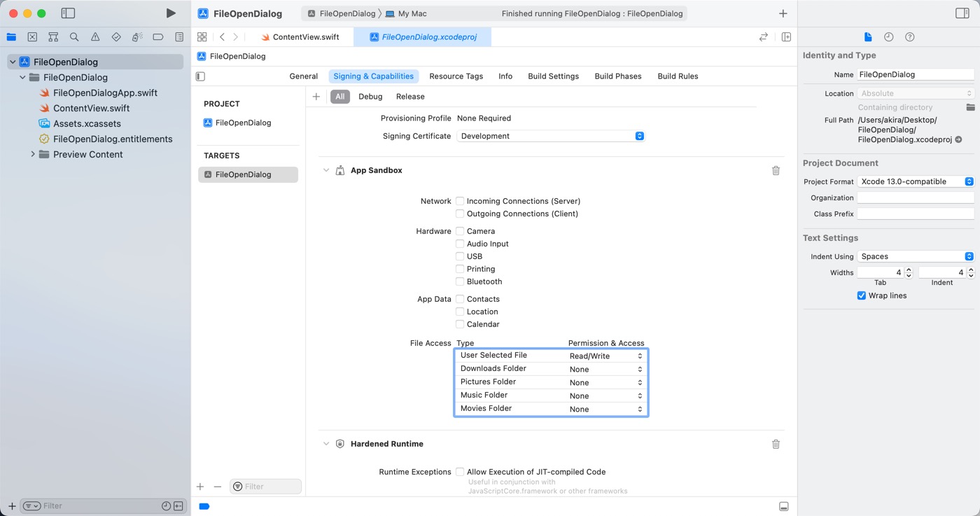Check the USB hardware option
This screenshot has height=516, width=980.
460,256
